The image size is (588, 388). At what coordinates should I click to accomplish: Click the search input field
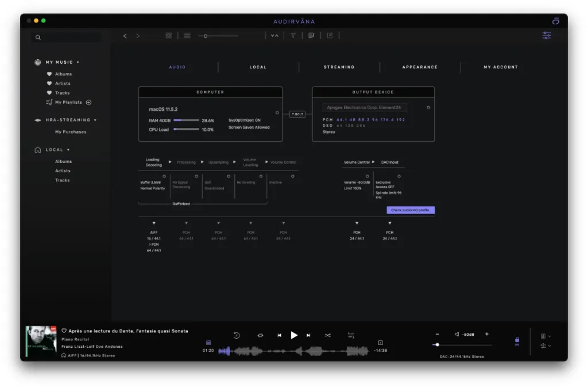click(x=66, y=37)
